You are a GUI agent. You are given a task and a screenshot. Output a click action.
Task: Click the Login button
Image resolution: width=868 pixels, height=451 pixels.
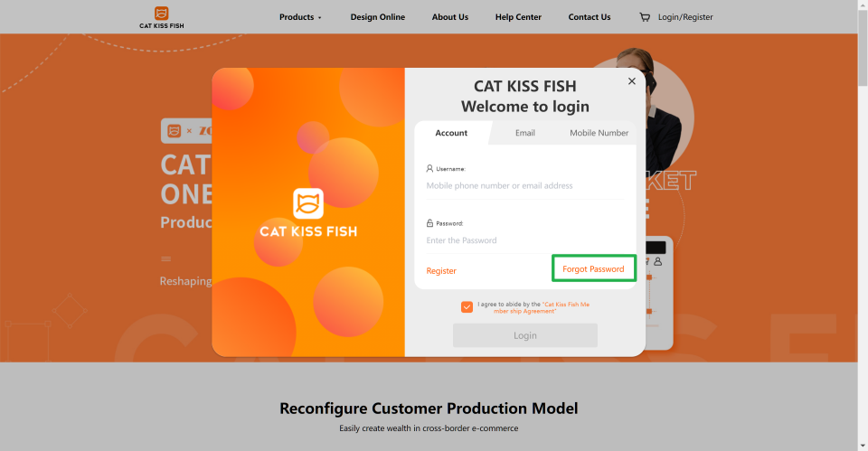point(524,335)
